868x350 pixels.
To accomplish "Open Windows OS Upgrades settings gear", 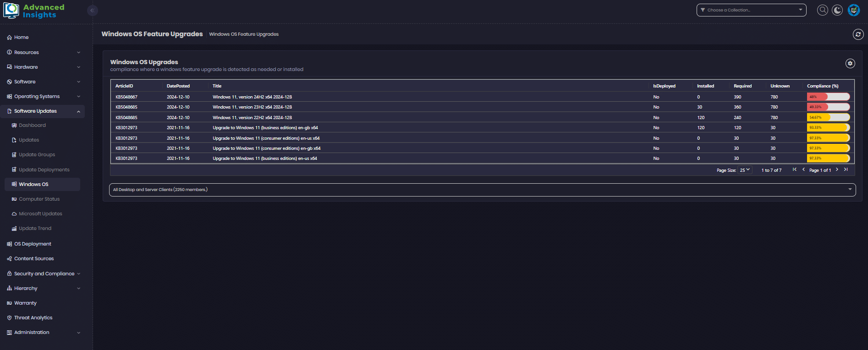I will pyautogui.click(x=850, y=64).
